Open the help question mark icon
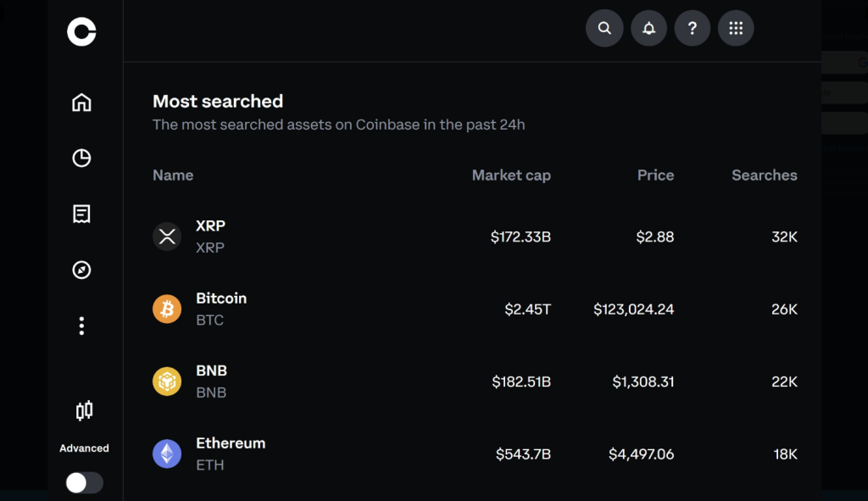 [693, 28]
